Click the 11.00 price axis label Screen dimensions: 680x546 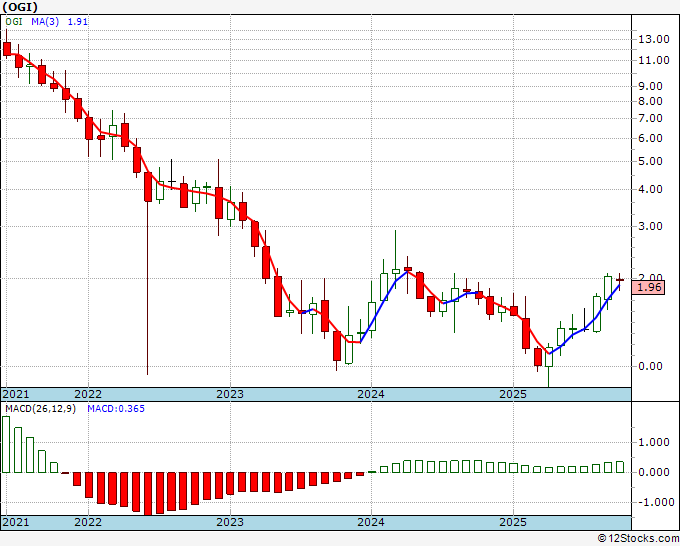tap(654, 60)
